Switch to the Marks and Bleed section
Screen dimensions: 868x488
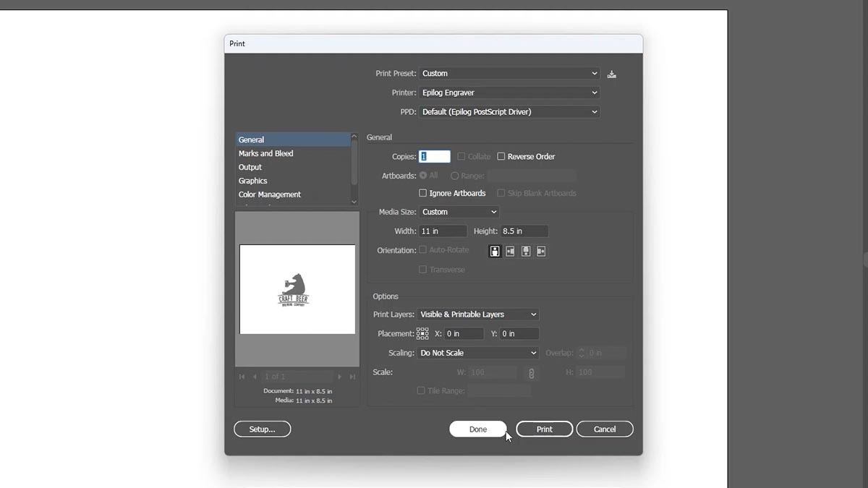(266, 153)
